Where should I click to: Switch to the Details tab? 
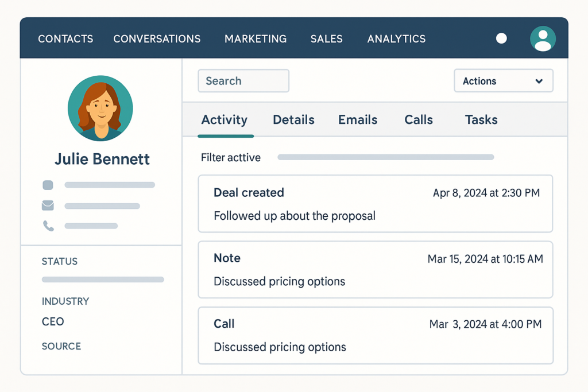tap(293, 120)
